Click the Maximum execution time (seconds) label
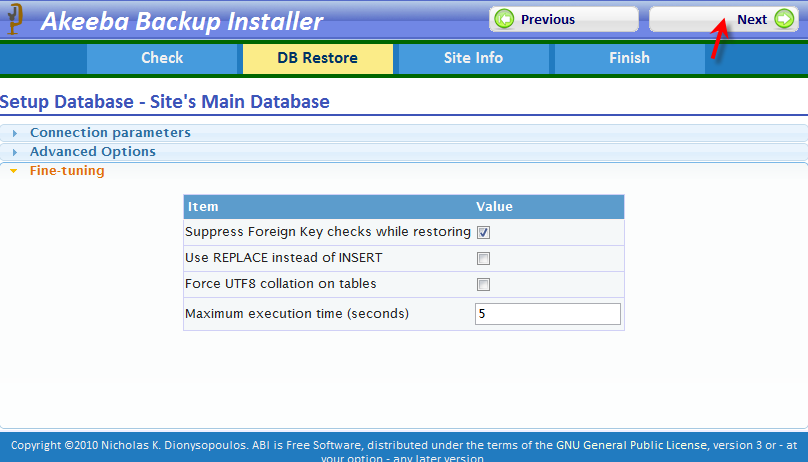The image size is (808, 462). pyautogui.click(x=297, y=314)
